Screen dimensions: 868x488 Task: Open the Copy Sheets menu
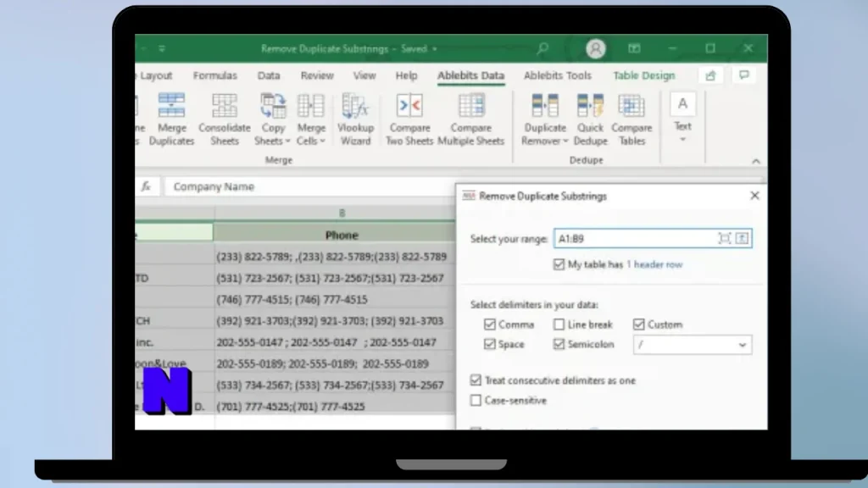(273, 119)
